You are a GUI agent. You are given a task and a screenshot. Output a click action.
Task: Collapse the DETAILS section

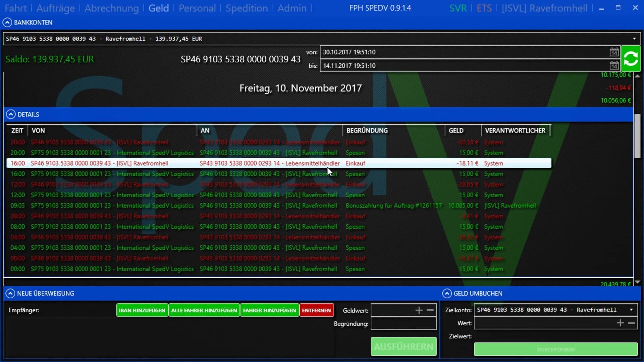(x=11, y=114)
